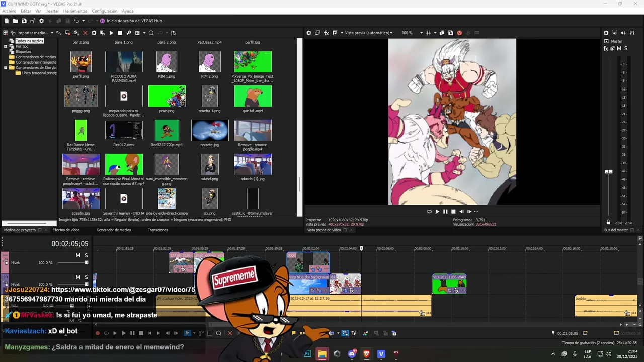Screen dimensions: 644x362
Task: Copy snapshot to clipboard in the preview
Action: pos(442,33)
